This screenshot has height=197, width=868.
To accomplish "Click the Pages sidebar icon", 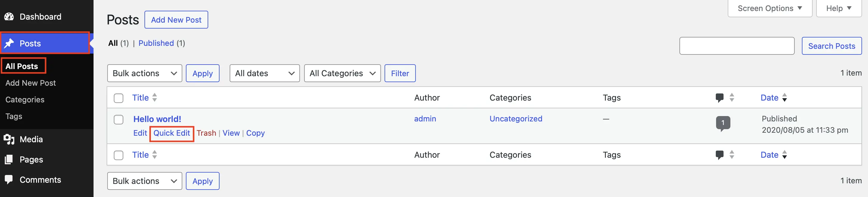I will [x=9, y=159].
